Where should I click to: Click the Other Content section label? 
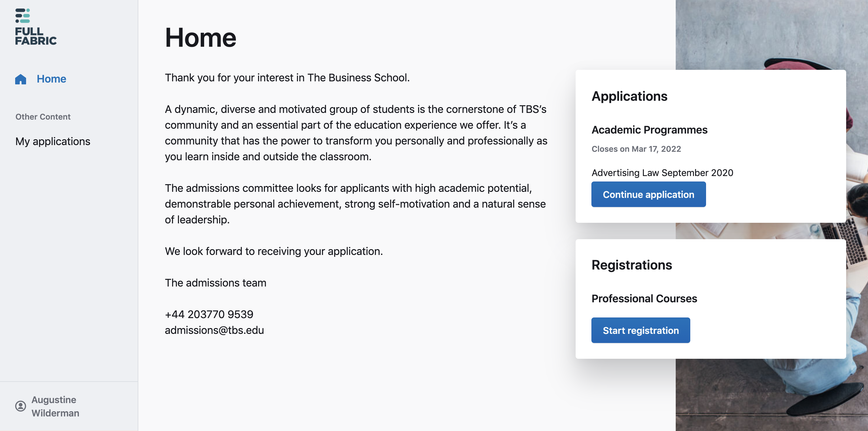43,117
